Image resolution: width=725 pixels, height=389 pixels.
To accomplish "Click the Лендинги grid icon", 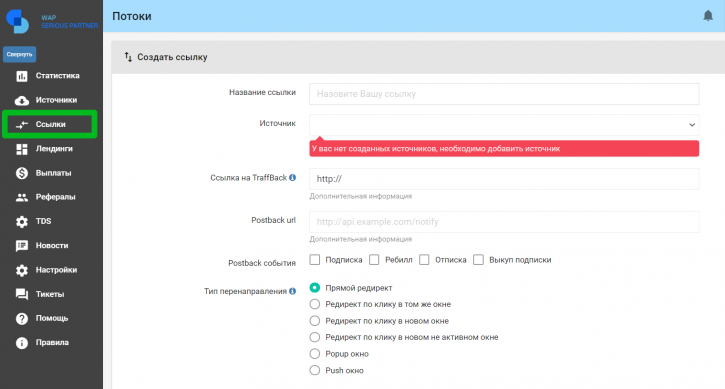I will pos(22,149).
